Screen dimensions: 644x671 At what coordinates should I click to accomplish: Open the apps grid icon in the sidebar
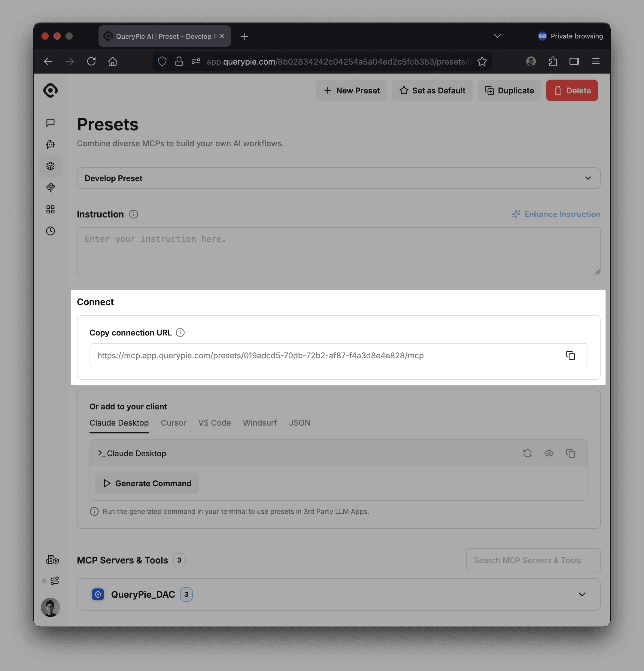pos(50,209)
